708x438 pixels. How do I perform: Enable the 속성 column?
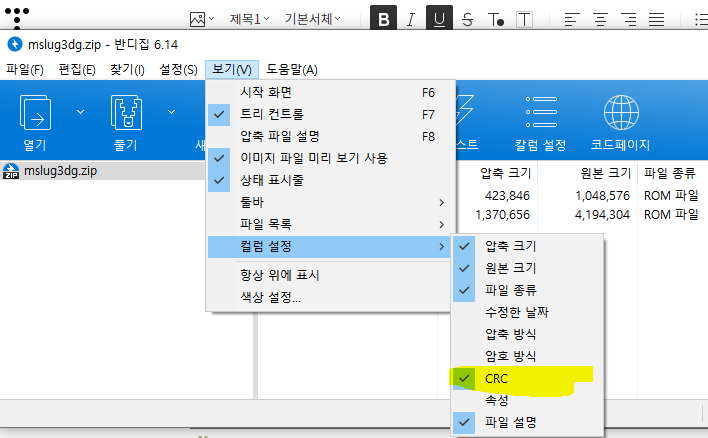[527, 401]
